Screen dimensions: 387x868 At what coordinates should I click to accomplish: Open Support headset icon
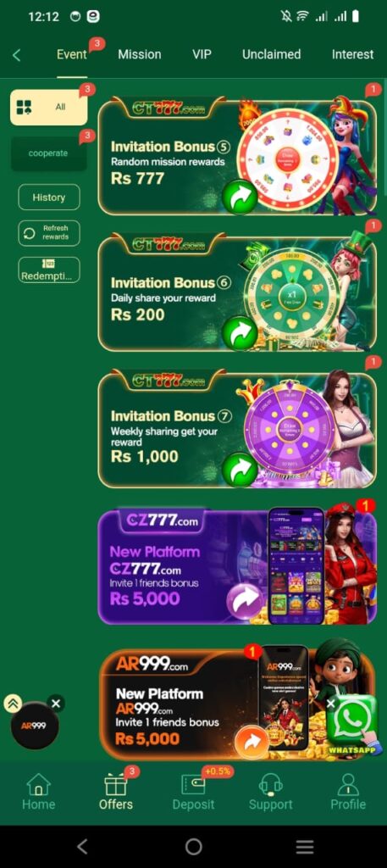click(270, 784)
